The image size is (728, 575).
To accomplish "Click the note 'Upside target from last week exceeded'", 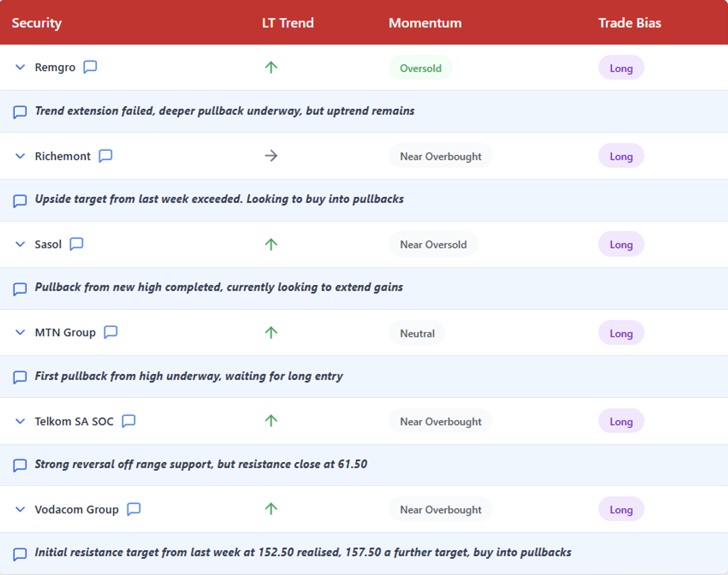I will [219, 199].
